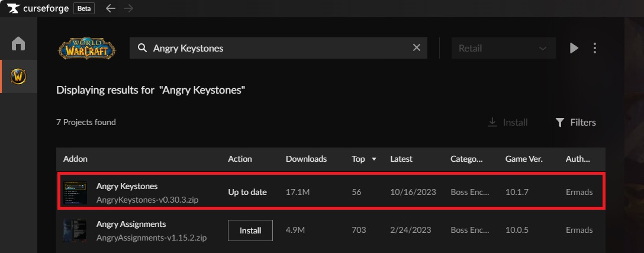The image size is (644, 253).
Task: Click the CurseForge logo icon
Action: (14, 8)
